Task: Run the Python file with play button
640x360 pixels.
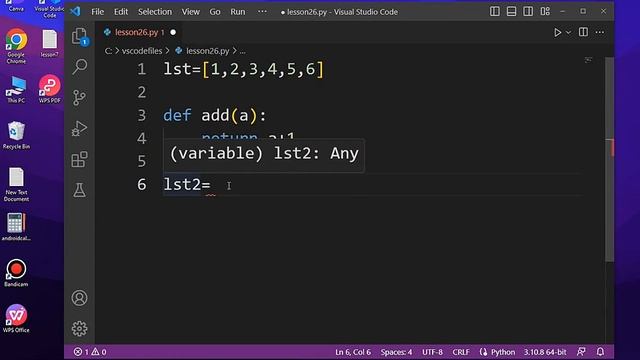Action: point(558,32)
